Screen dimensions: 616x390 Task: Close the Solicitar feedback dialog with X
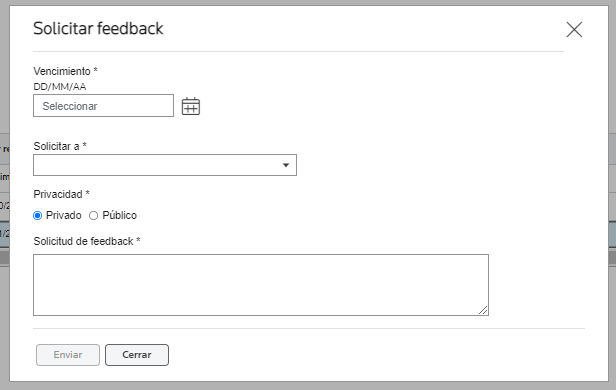pyautogui.click(x=574, y=29)
